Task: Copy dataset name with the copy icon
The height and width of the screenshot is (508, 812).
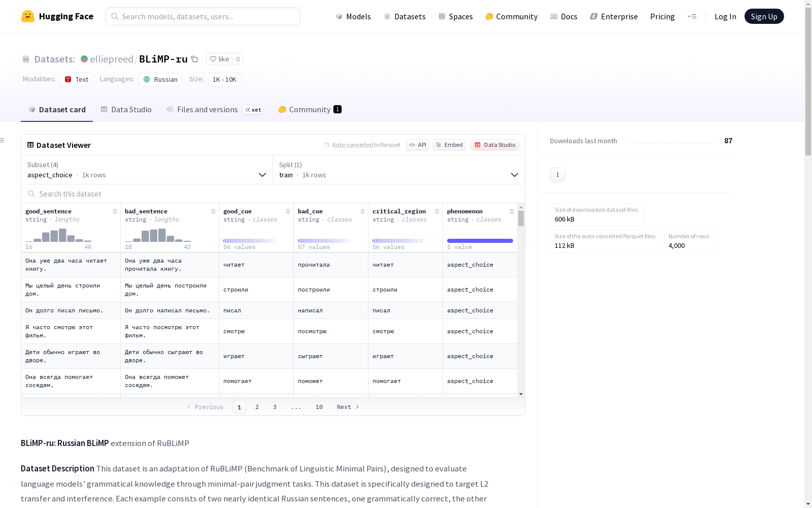Action: pyautogui.click(x=194, y=59)
